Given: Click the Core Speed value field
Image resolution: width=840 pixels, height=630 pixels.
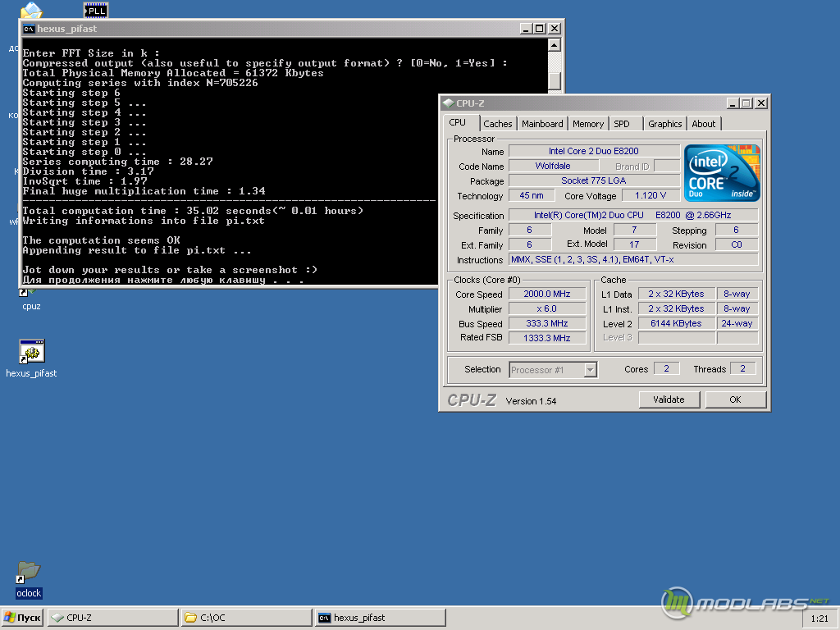Looking at the screenshot, I should pos(547,294).
